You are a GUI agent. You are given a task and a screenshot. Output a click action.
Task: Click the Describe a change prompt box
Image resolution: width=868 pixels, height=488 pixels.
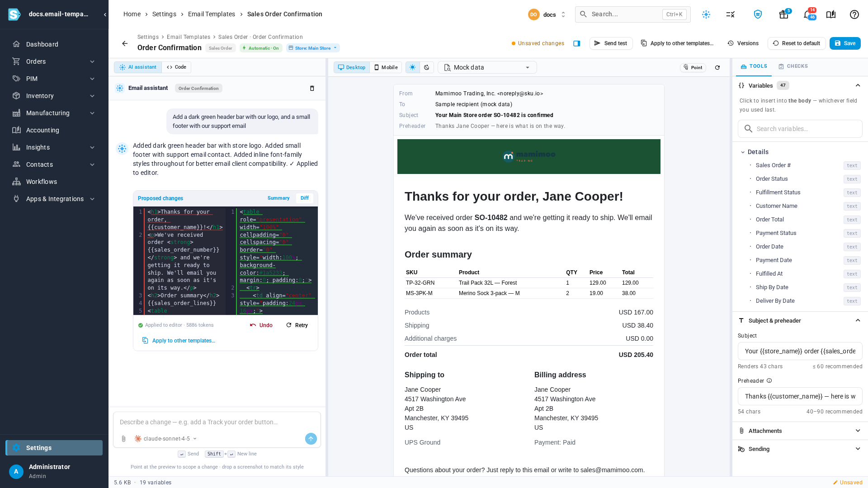217,422
